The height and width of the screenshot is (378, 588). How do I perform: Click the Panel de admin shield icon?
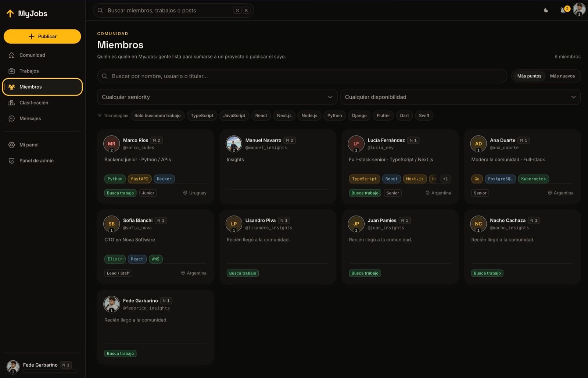pyautogui.click(x=12, y=161)
